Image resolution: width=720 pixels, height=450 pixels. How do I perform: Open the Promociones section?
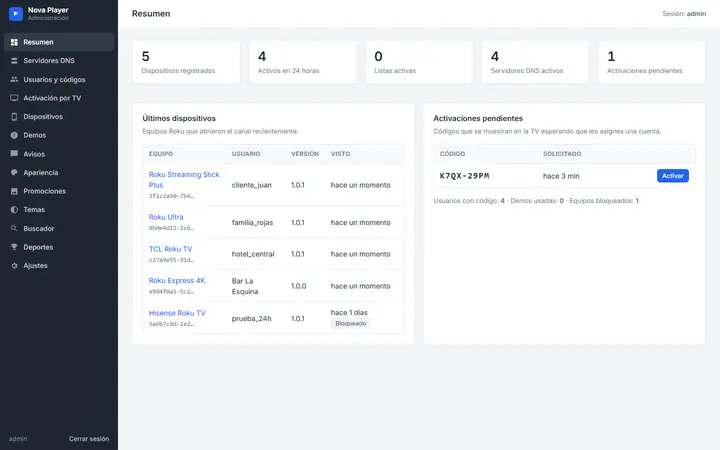[x=59, y=191]
